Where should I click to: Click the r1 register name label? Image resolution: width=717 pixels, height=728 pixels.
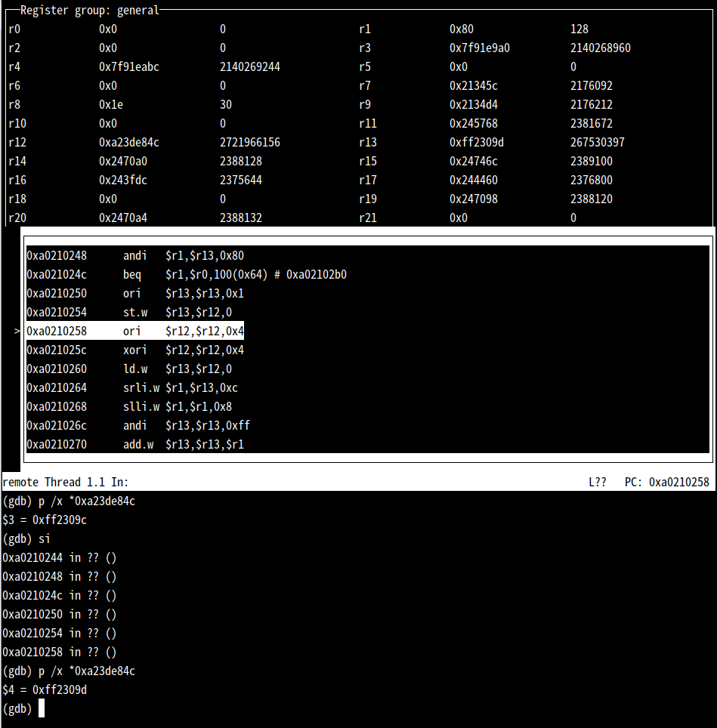(x=365, y=29)
